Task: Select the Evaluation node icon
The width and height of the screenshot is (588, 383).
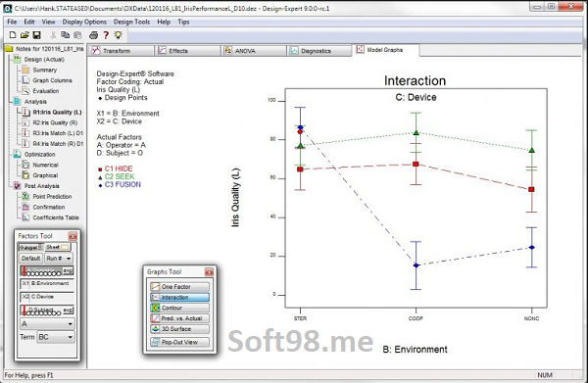Action: (x=25, y=91)
